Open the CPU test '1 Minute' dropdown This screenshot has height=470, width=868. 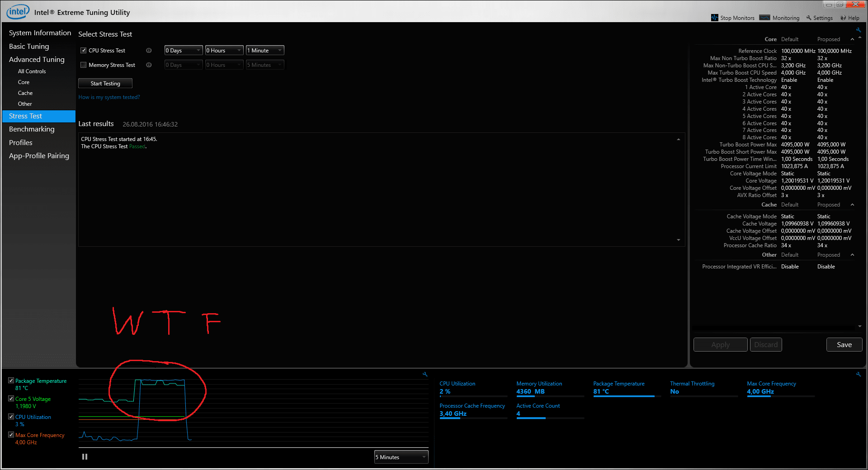(x=265, y=51)
